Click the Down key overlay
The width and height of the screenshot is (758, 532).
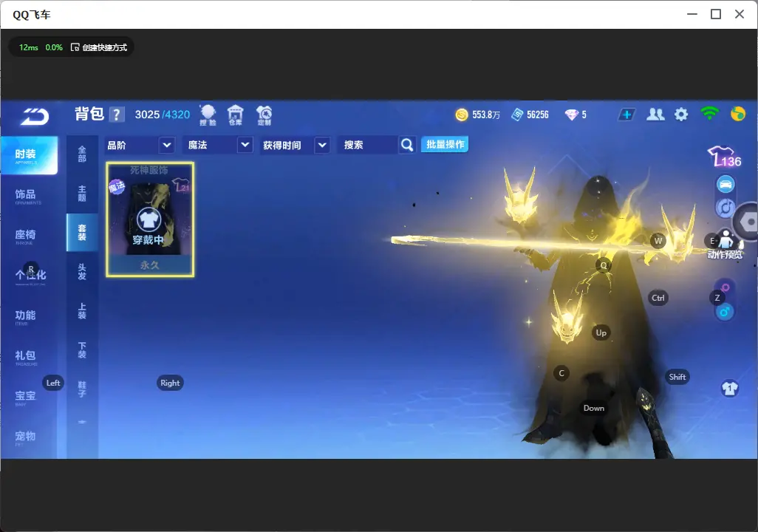[x=594, y=408]
